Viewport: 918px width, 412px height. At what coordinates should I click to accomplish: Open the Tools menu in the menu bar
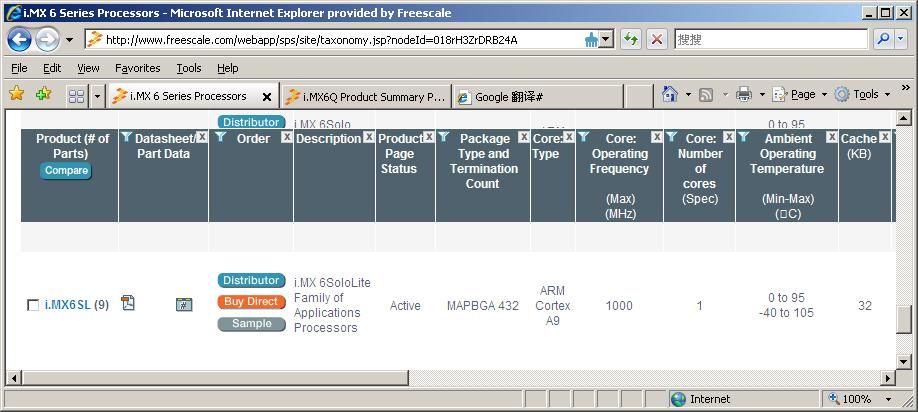[189, 68]
